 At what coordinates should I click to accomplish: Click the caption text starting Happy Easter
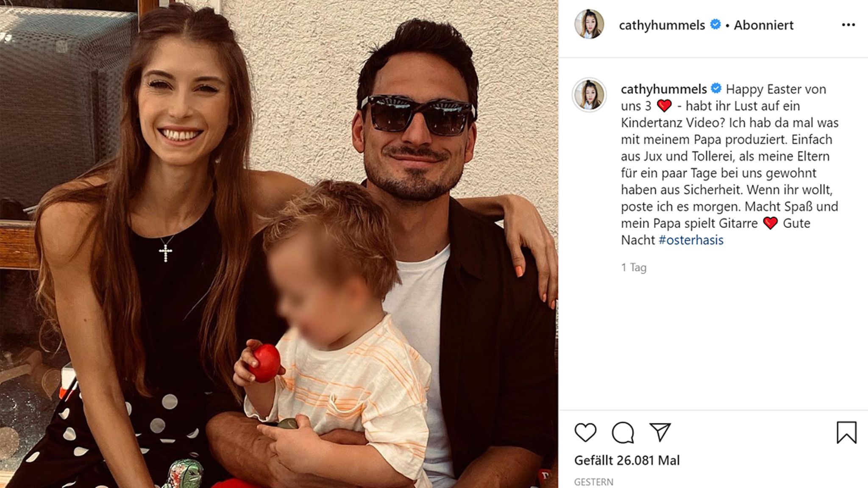pos(729,164)
